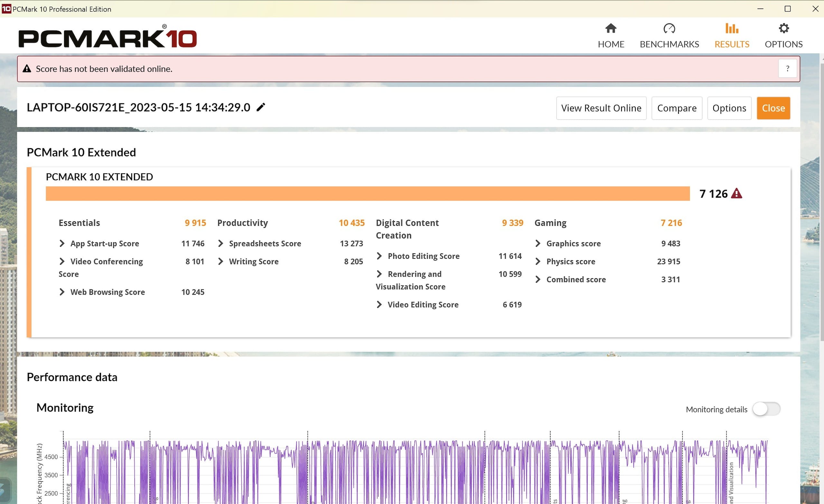Click the Gaming score 7 216

point(671,223)
